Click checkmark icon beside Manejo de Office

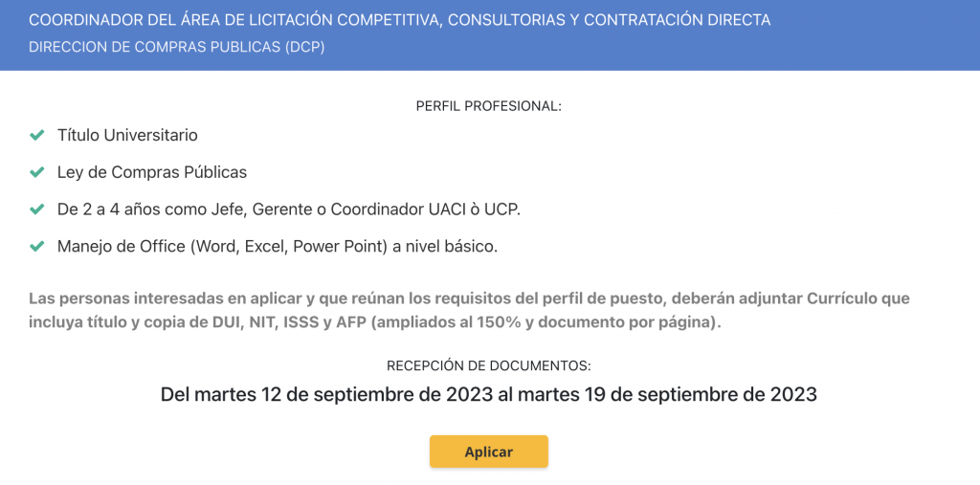[x=37, y=246]
